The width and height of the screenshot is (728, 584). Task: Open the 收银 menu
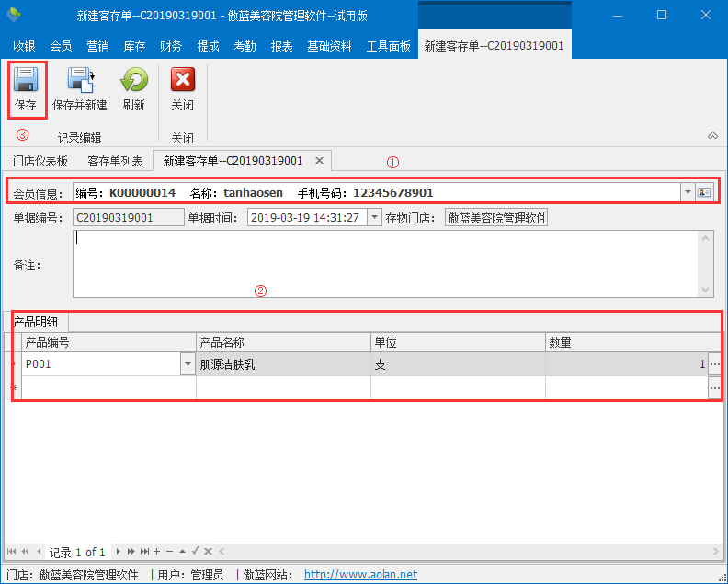click(x=25, y=46)
